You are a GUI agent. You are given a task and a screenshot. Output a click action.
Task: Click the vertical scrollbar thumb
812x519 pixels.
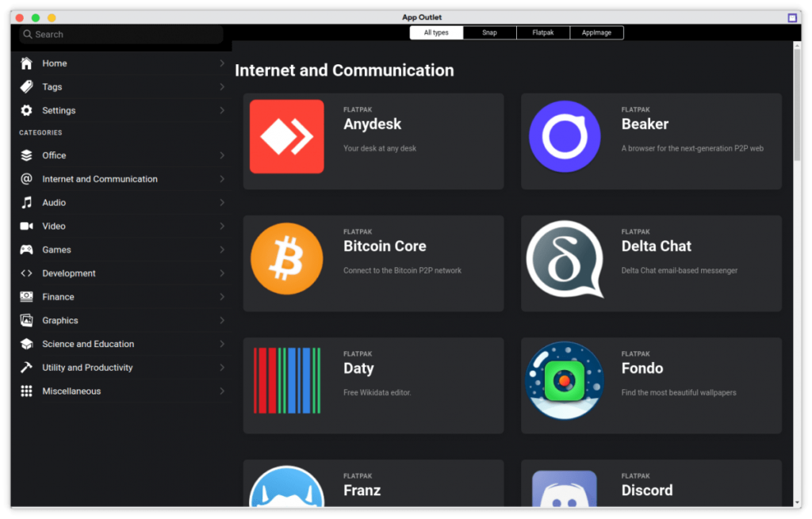[797, 105]
